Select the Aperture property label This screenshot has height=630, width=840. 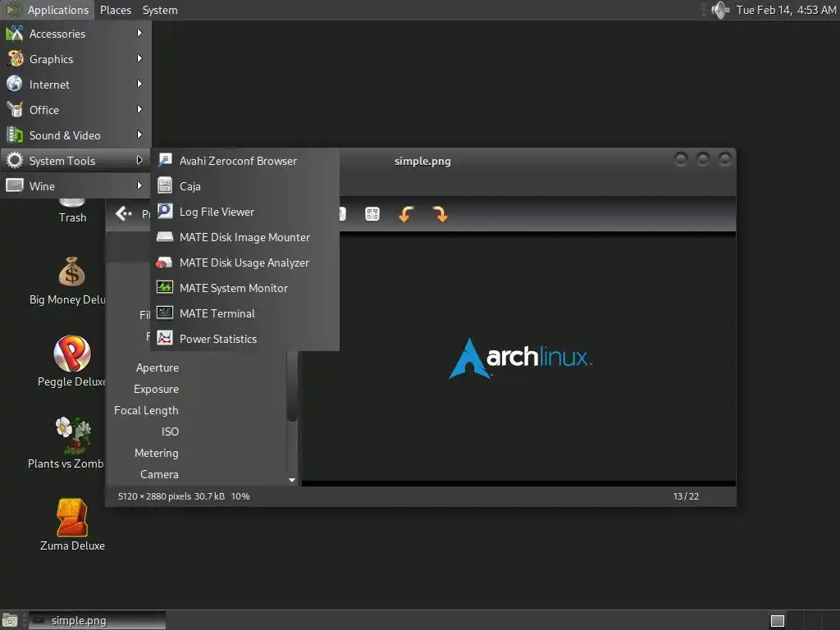coord(157,367)
